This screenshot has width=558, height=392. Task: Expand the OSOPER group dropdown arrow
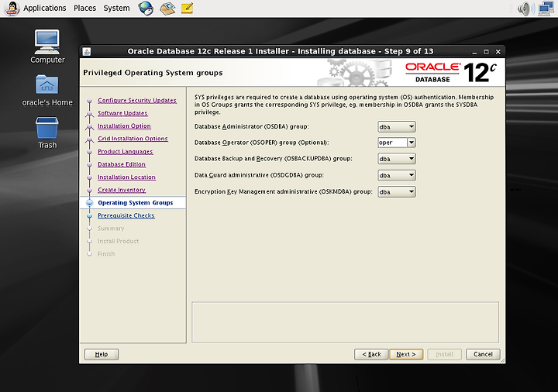[x=412, y=143]
